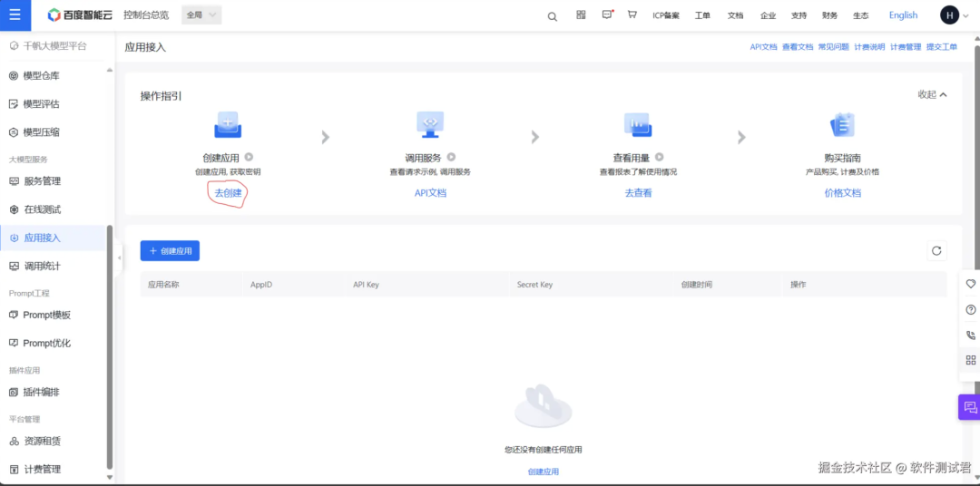980x486 pixels.
Task: Open the API文档 link under 调用服务
Action: point(431,193)
